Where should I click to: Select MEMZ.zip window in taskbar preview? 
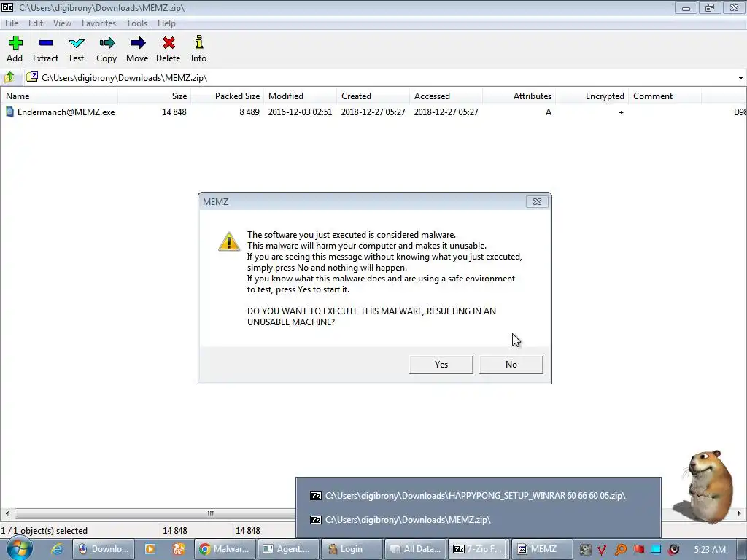click(479, 519)
